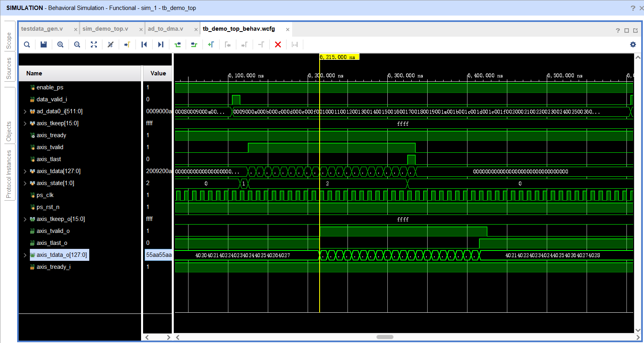Switch to the testdata_gen.v tab
Viewport: 644px width, 343px height.
[42, 29]
